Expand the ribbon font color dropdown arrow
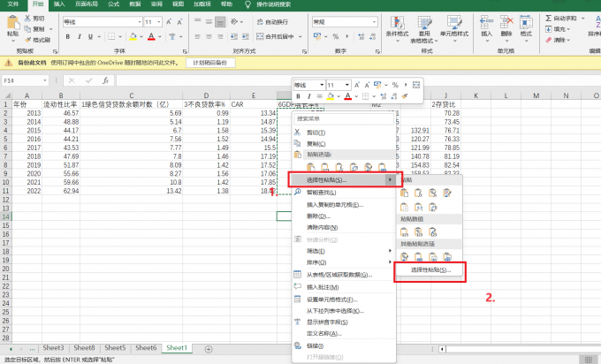The height and width of the screenshot is (364, 601). tap(160, 36)
